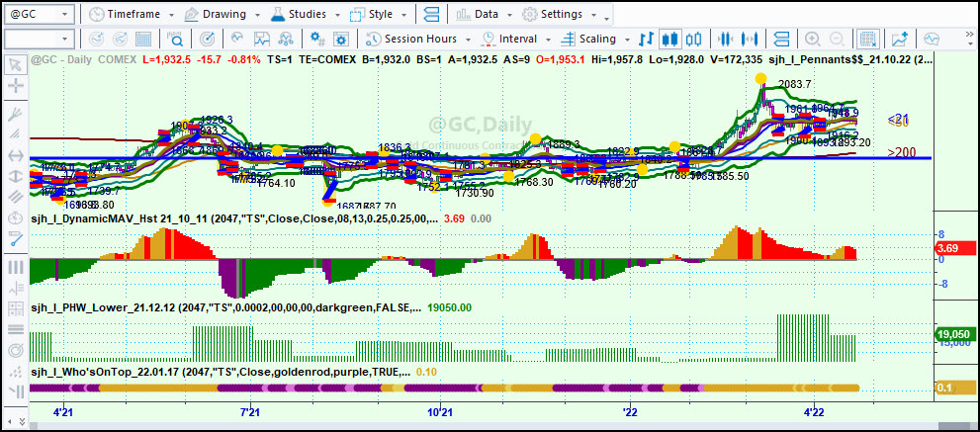Open the Studies menu

coord(307,14)
